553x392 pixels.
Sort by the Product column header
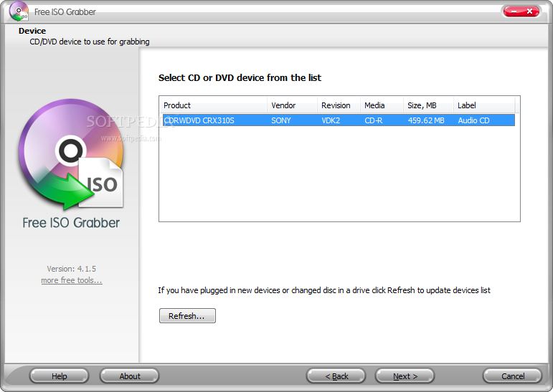click(213, 105)
